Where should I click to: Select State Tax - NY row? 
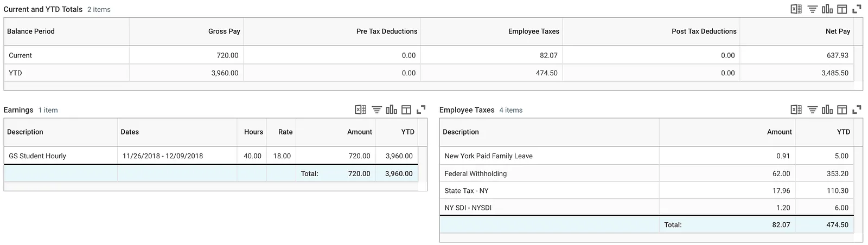647,190
